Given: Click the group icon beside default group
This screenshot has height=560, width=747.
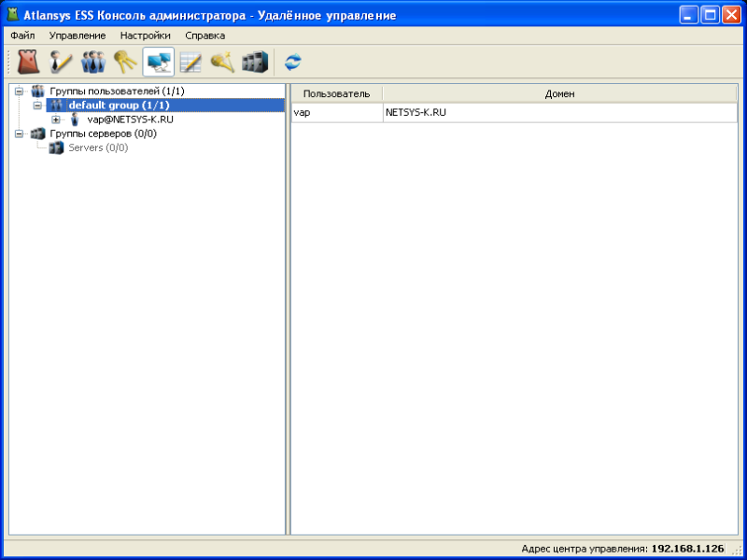Looking at the screenshot, I should [x=56, y=105].
